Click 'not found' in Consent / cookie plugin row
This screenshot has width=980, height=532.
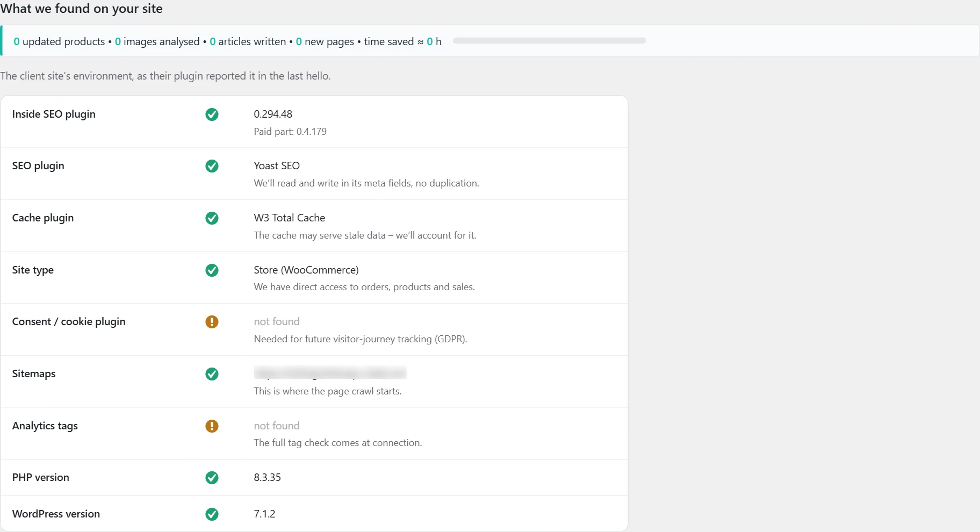click(277, 321)
